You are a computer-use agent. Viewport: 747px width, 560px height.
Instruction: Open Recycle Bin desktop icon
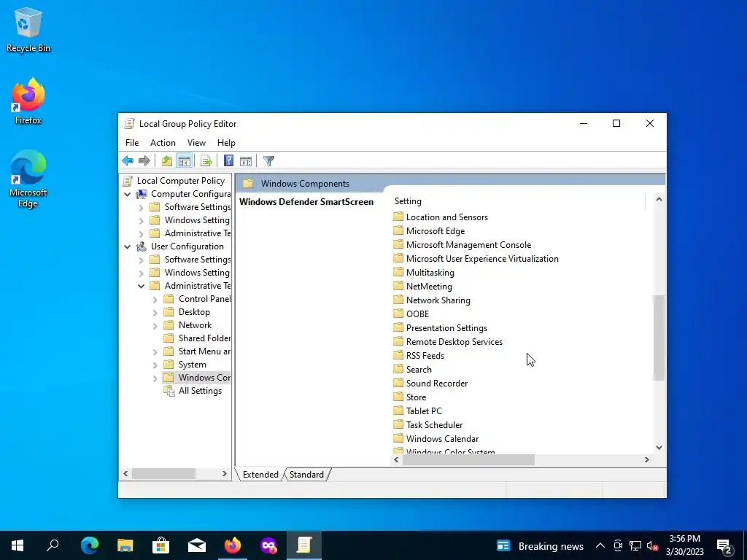[x=28, y=29]
